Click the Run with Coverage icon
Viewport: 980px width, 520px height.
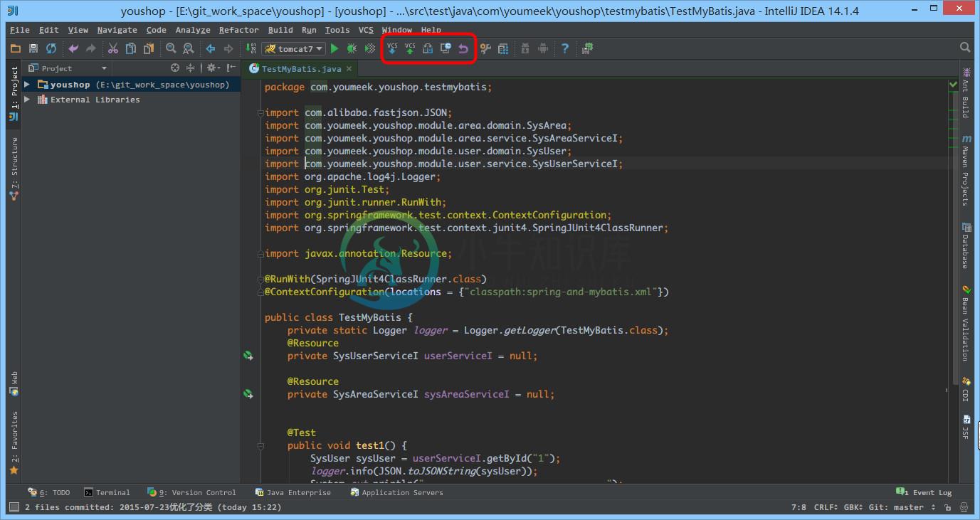click(370, 48)
